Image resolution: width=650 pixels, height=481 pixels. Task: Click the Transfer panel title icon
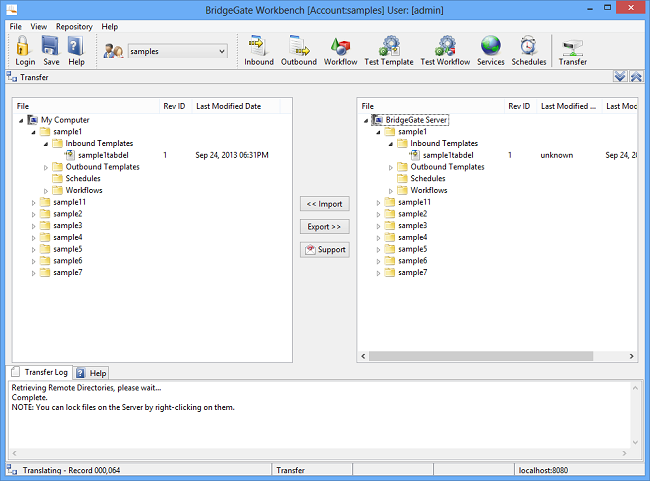[x=12, y=77]
